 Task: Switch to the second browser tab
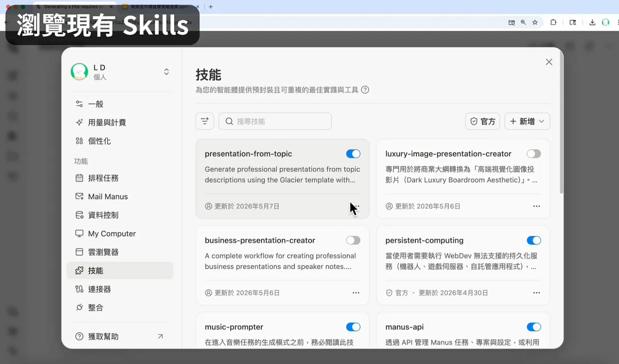[161, 7]
